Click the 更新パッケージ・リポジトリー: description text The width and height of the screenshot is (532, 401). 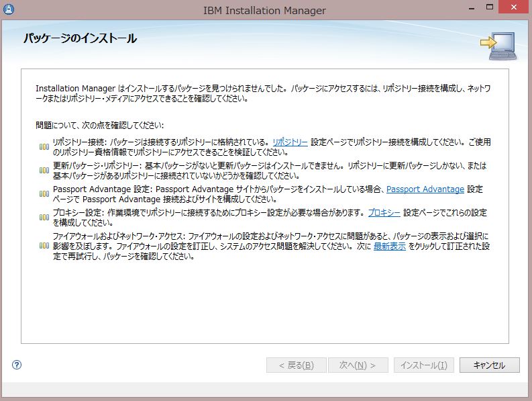(x=270, y=170)
